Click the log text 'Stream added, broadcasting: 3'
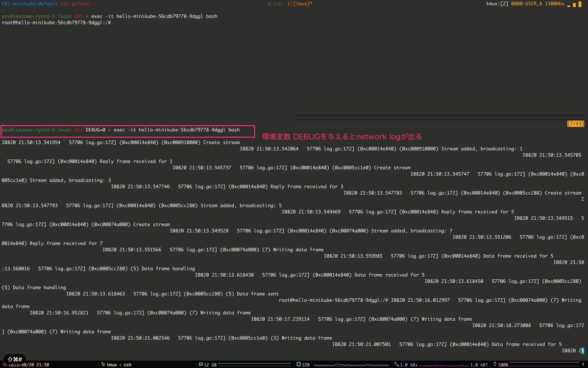Viewport: 588px width, 368px height. coord(70,180)
